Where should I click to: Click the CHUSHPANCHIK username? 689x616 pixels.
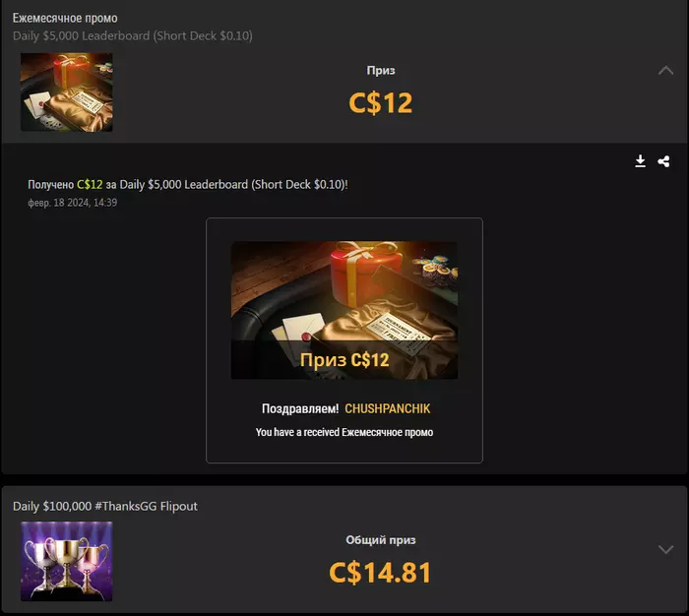coord(387,408)
